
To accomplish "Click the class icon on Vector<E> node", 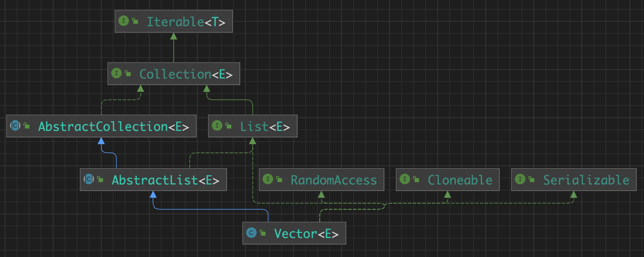I will (x=251, y=233).
